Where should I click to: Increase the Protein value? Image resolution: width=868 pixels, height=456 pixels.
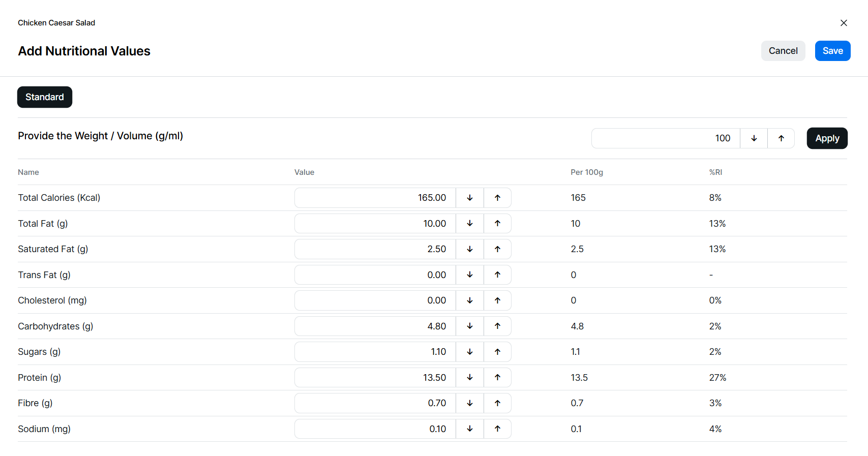tap(497, 378)
